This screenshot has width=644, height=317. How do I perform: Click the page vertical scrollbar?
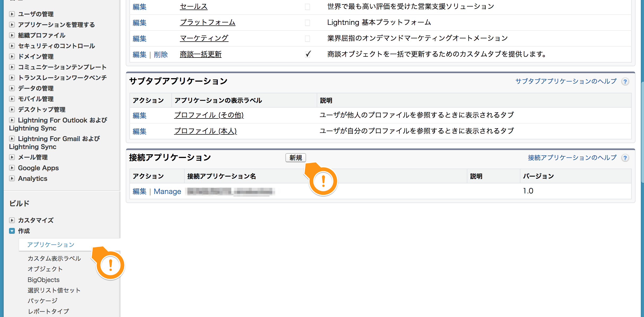642,133
